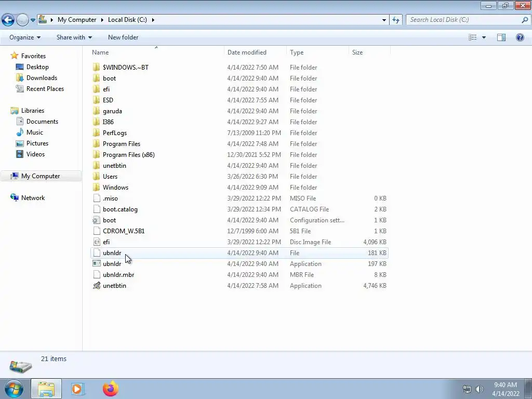Open Windows Explorer from the taskbar

point(46,389)
